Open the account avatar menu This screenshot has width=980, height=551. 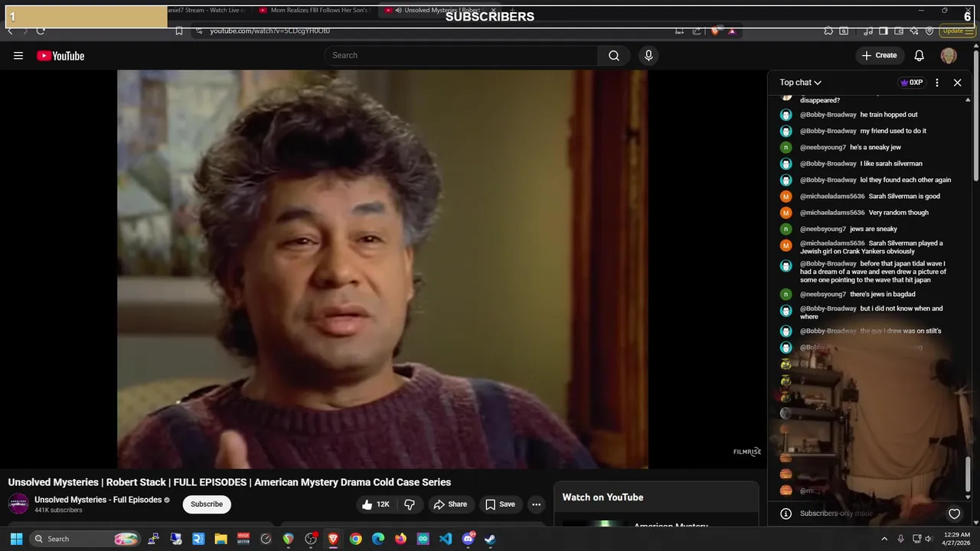(949, 56)
